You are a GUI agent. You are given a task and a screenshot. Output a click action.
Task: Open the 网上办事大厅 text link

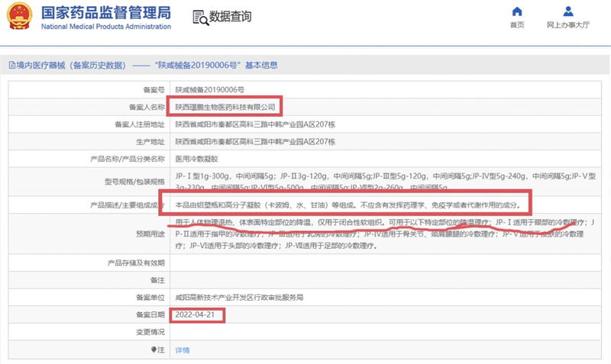click(x=567, y=25)
